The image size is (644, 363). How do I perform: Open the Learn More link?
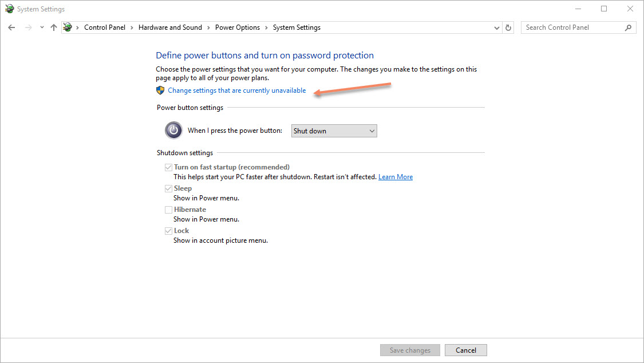coord(396,176)
